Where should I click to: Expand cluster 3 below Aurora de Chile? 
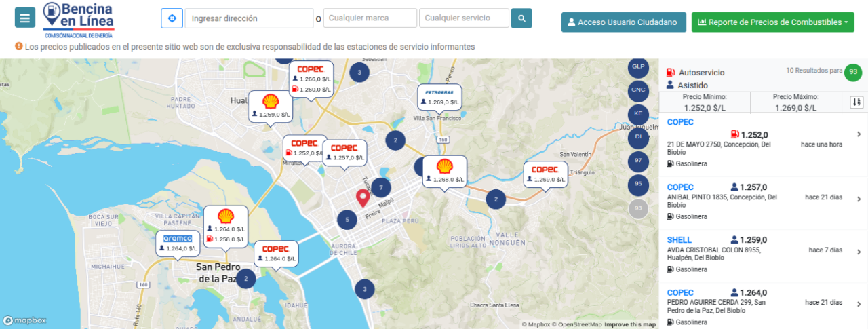365,288
